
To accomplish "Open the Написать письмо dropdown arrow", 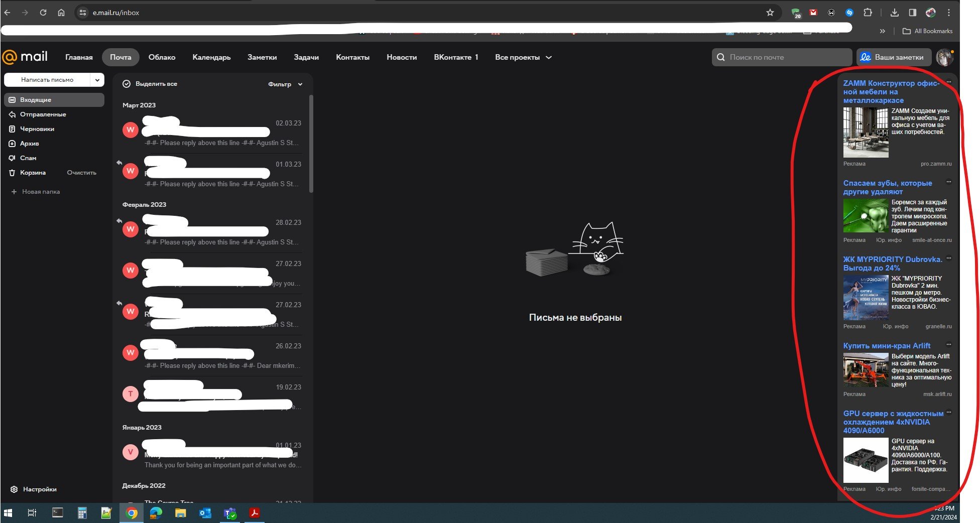I will (97, 79).
